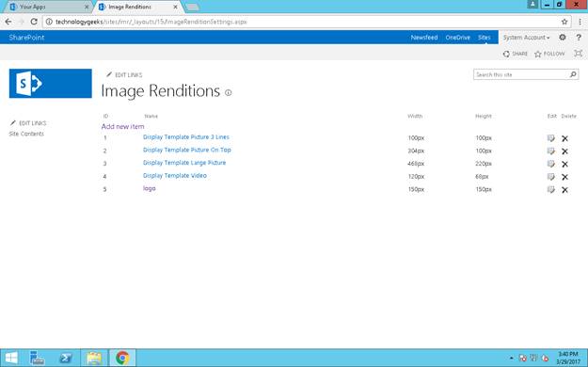Open the SharePoint help question mark

[579, 37]
